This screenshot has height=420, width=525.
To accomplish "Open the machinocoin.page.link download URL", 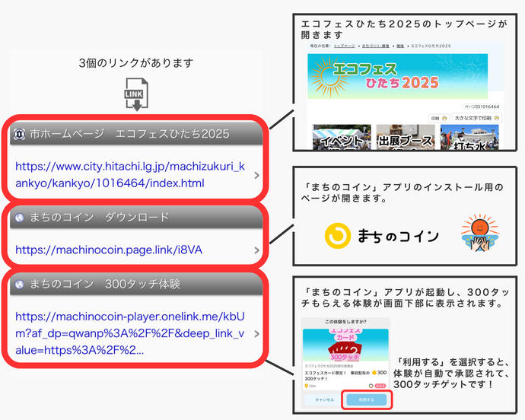I will coord(109,249).
